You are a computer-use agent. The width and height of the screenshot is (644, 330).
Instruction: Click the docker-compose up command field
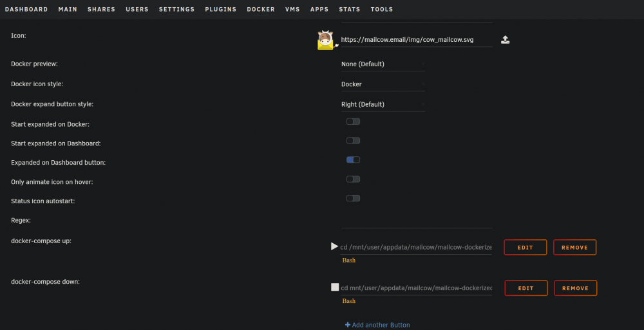click(x=415, y=247)
